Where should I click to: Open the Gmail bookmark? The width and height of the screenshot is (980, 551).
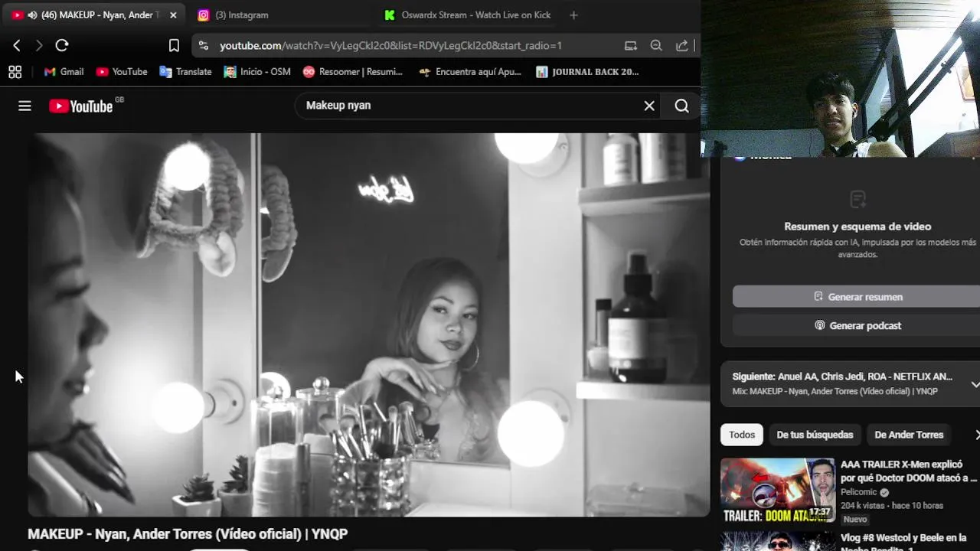click(x=64, y=72)
